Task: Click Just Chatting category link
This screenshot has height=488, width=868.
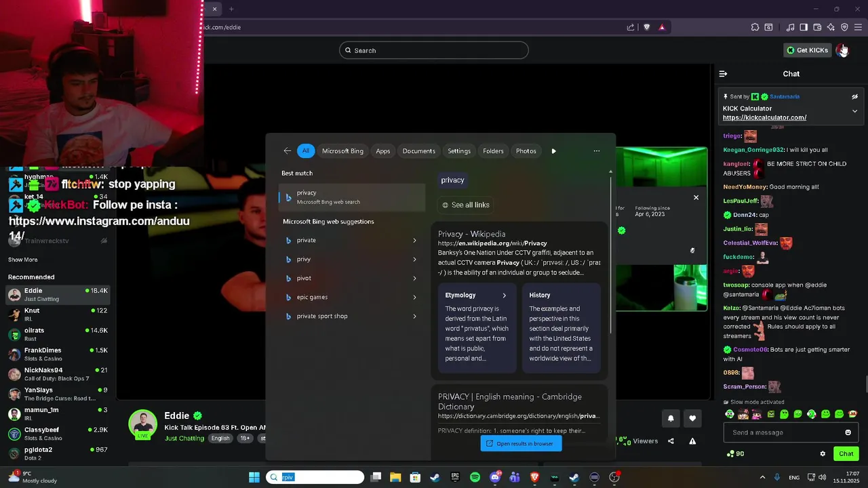Action: pyautogui.click(x=184, y=439)
